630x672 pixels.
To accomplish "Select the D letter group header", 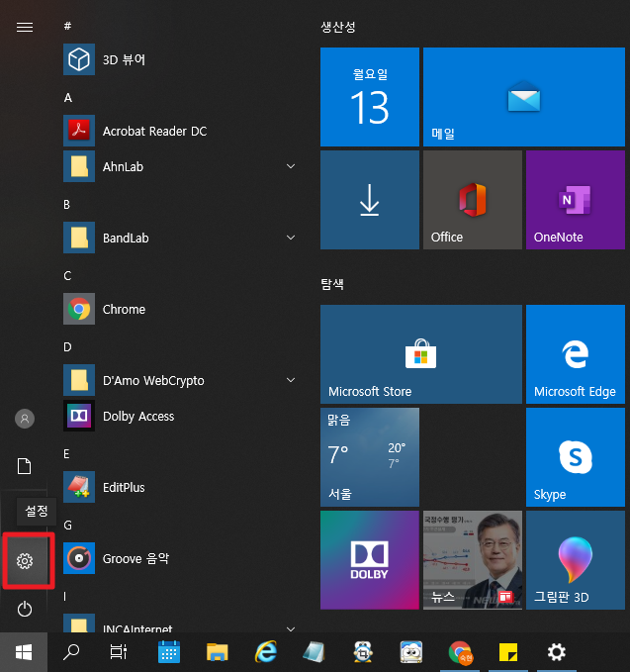I will point(67,346).
